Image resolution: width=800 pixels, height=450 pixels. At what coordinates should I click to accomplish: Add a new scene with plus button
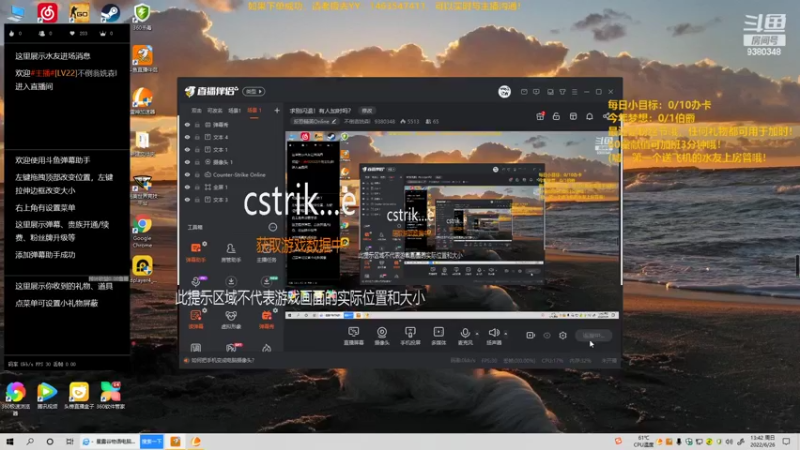coord(277,110)
